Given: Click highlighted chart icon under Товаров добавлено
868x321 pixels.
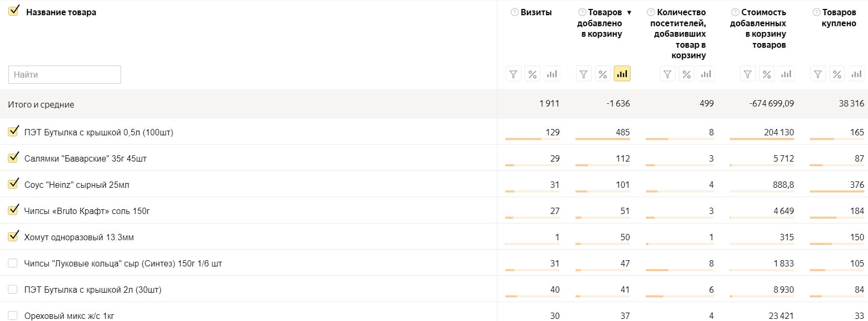Looking at the screenshot, I should 622,74.
